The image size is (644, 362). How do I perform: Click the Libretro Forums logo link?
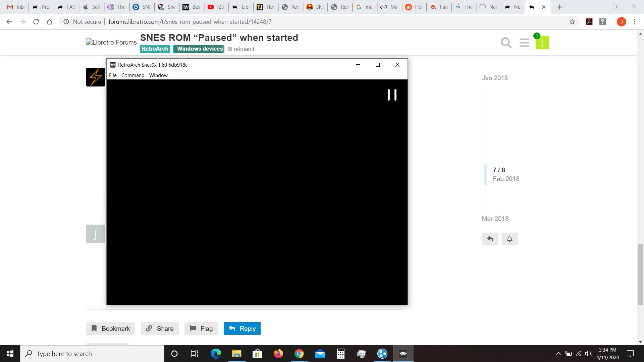pyautogui.click(x=111, y=42)
